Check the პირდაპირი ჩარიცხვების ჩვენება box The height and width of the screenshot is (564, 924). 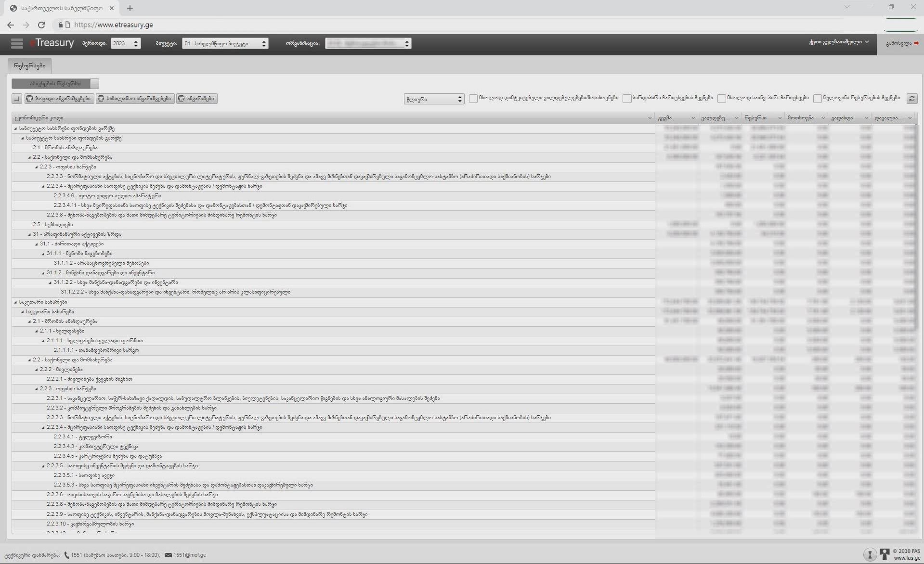(627, 99)
